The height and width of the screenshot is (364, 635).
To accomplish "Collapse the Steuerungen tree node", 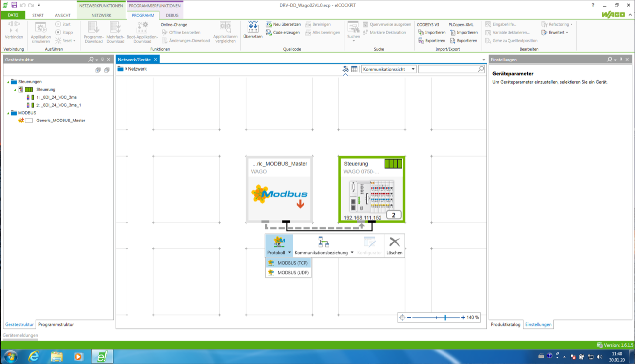I will (8, 82).
